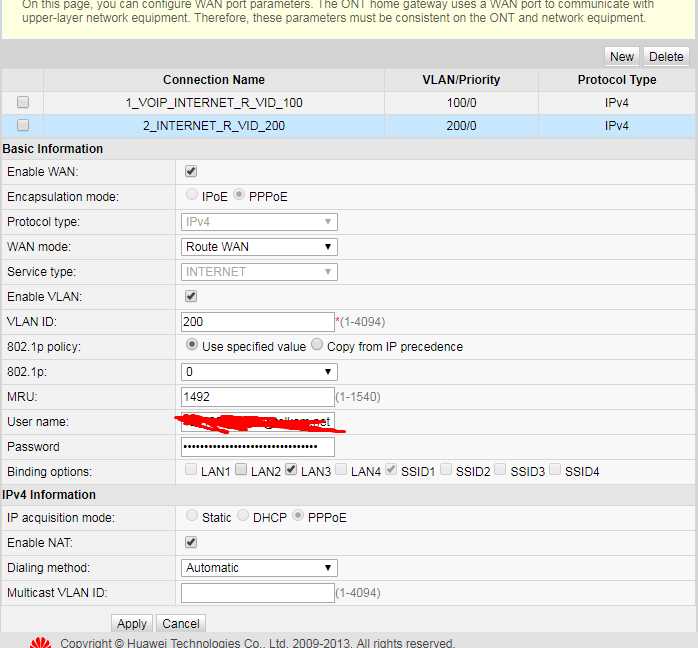Click the Connection Name column header
This screenshot has height=648, width=698.
point(214,80)
